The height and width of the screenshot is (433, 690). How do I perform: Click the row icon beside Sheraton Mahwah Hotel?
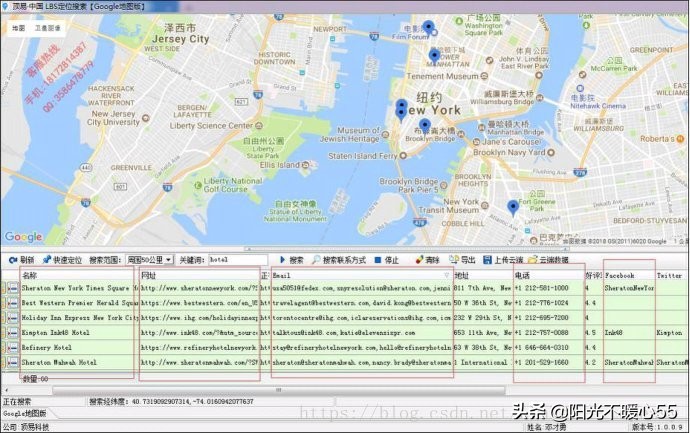13,363
